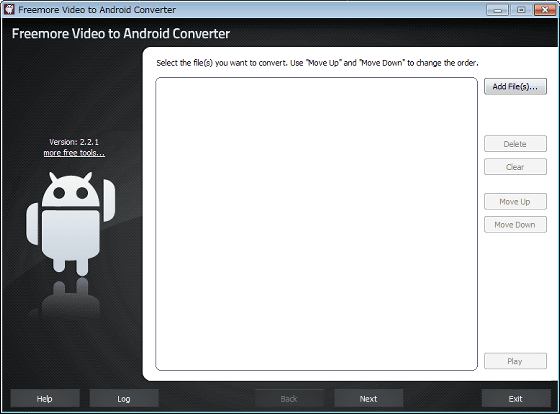Go to the previous step with Back
Screen dimensions: 560x414
coord(289,398)
